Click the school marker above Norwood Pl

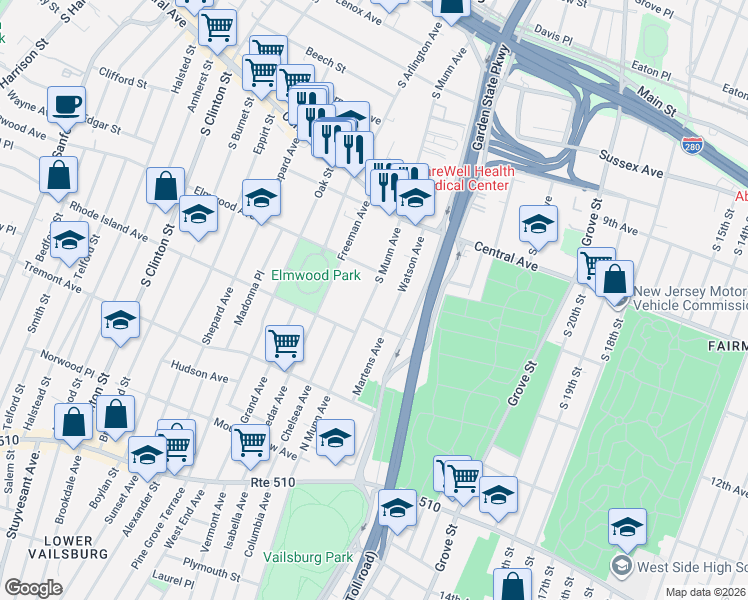coord(120,321)
